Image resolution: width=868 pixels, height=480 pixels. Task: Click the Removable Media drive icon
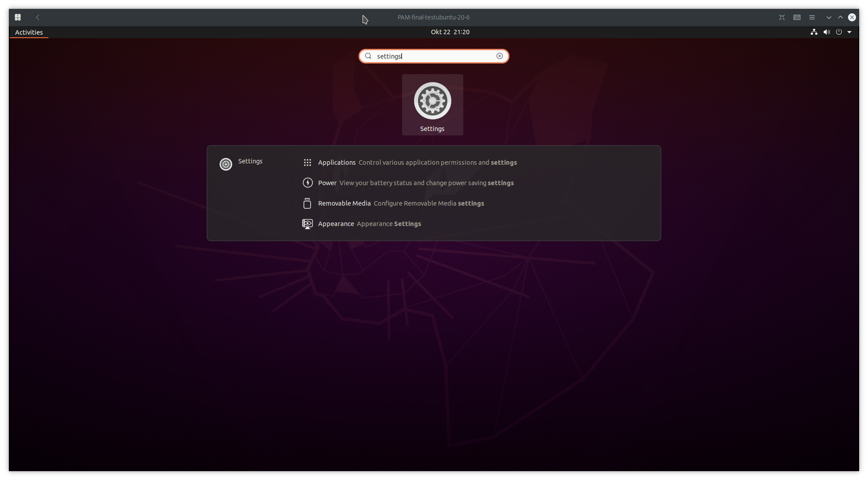pos(307,203)
